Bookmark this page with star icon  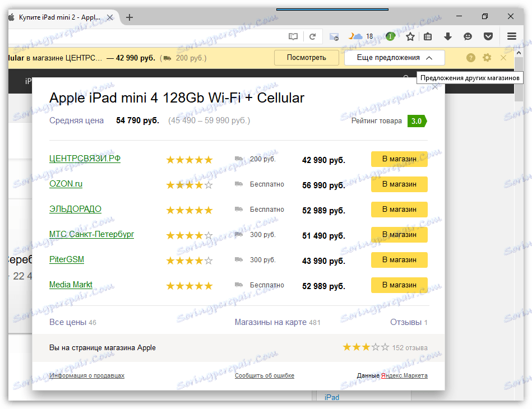410,36
